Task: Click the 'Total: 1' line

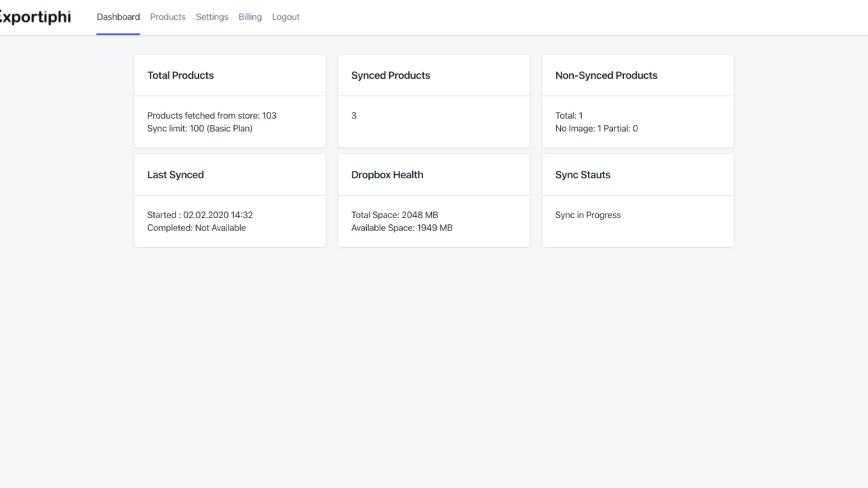Action: [x=569, y=115]
